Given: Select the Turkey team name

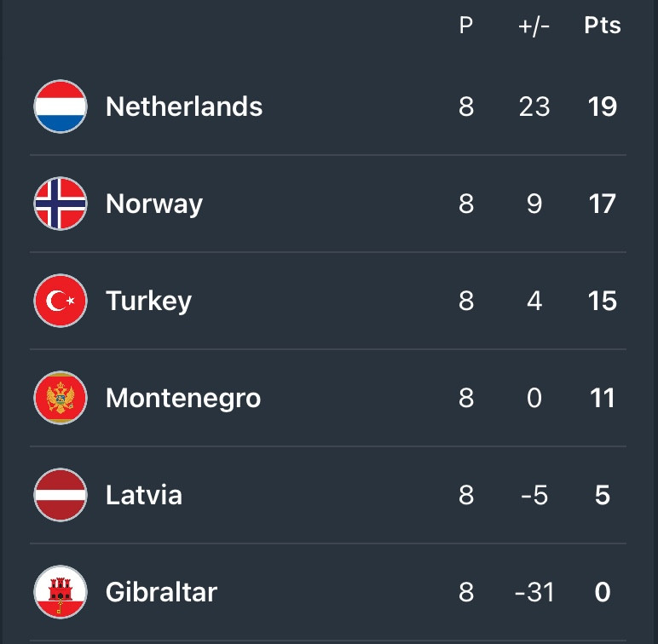Looking at the screenshot, I should point(148,302).
